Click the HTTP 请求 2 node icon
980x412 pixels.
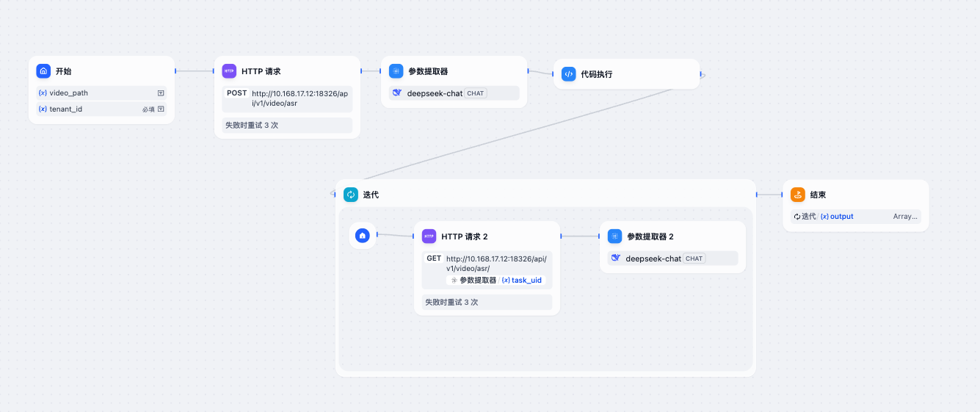[x=429, y=236]
